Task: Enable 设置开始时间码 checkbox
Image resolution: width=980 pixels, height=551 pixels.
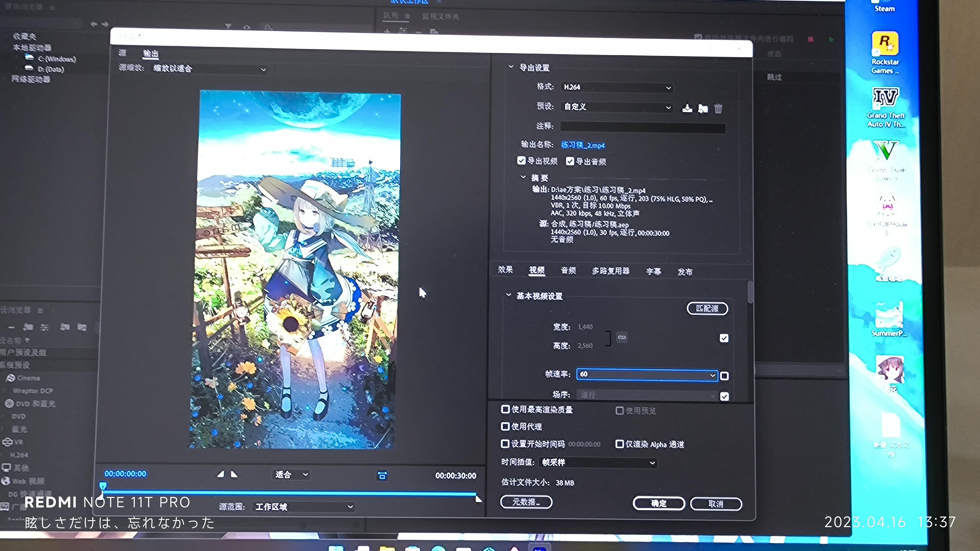Action: pos(505,444)
